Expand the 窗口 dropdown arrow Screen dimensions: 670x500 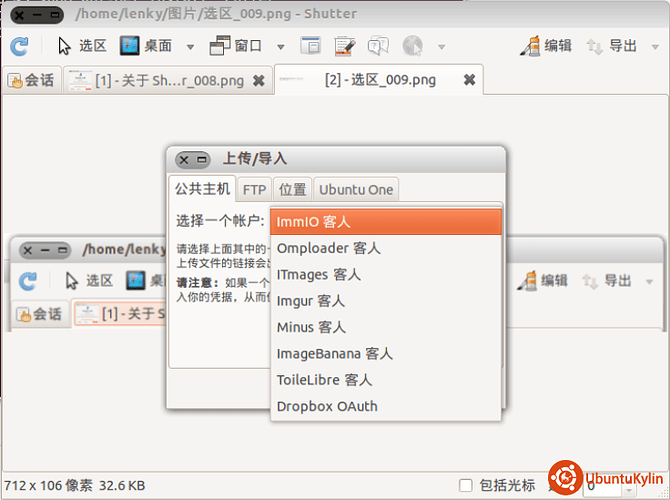point(280,46)
